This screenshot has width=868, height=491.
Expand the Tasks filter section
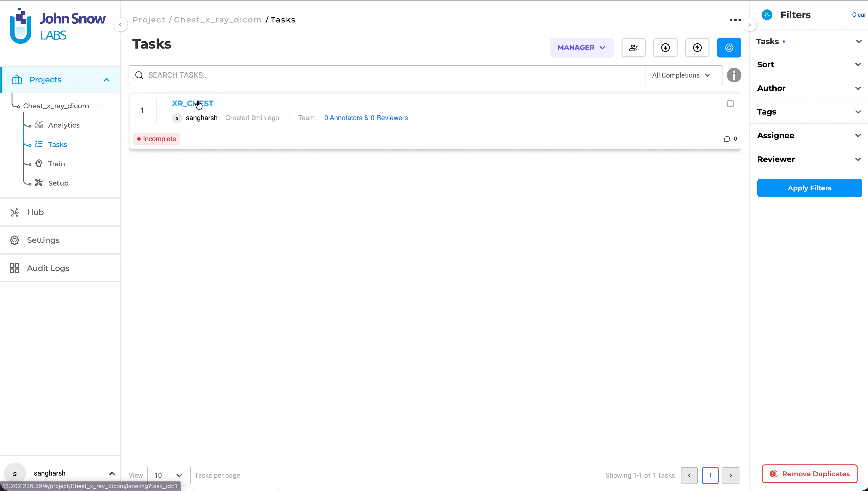tap(809, 42)
